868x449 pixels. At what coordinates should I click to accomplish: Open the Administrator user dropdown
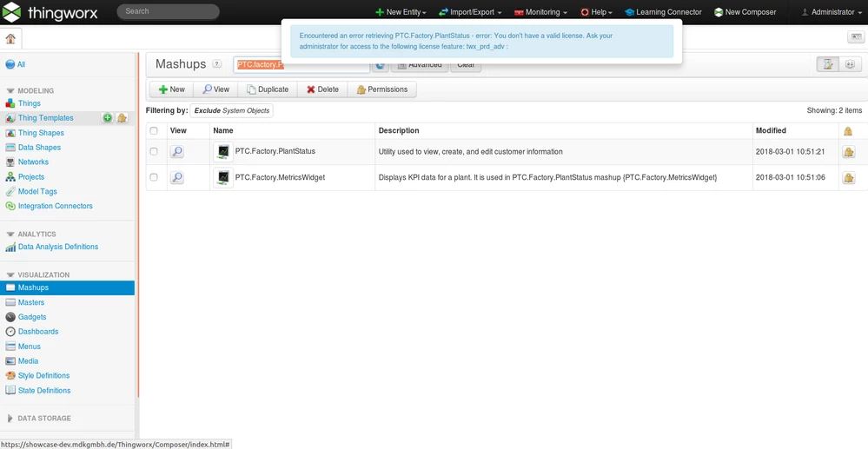point(832,12)
